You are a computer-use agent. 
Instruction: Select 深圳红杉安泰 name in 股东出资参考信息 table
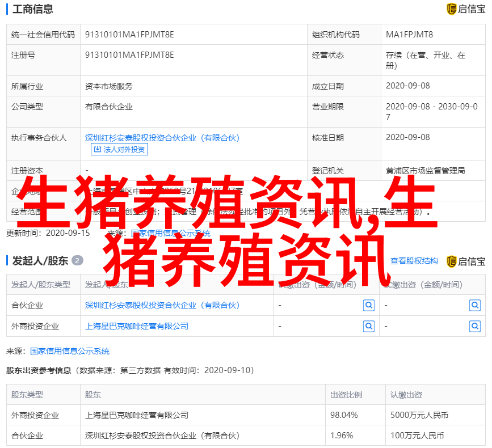tap(162, 436)
